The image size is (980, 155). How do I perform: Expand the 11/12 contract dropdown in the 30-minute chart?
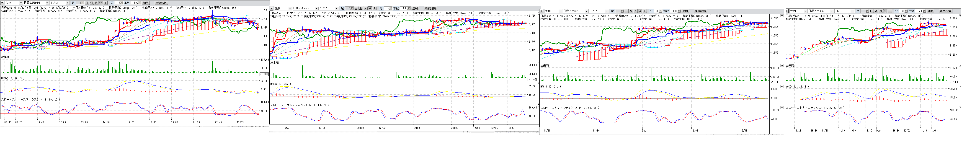point(607,11)
